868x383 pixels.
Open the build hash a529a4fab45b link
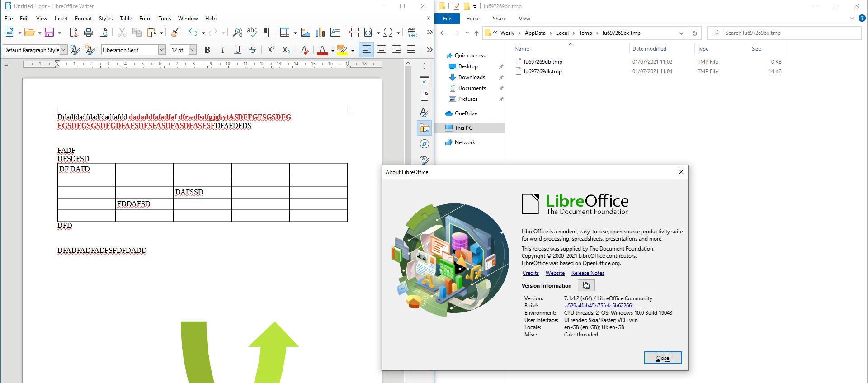(600, 306)
